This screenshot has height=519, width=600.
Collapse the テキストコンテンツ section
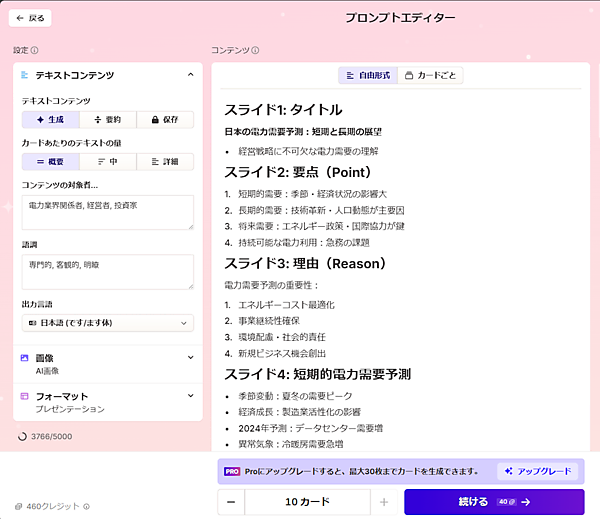point(190,75)
